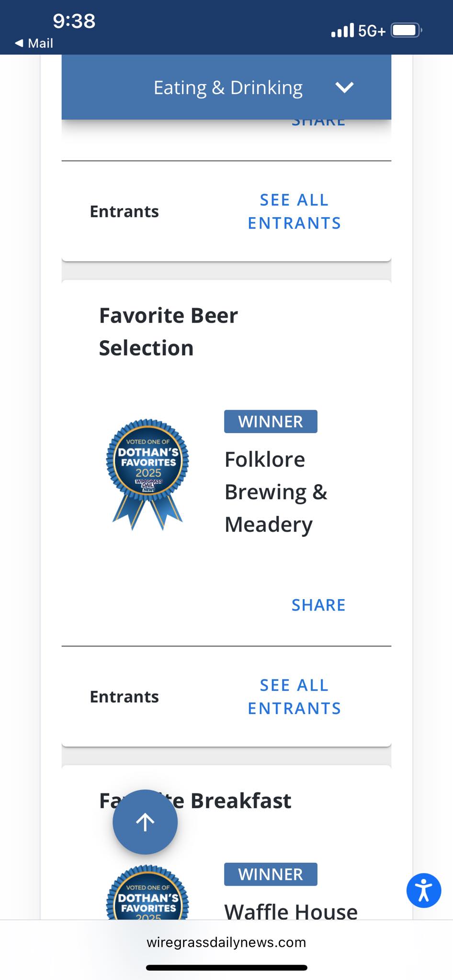This screenshot has width=453, height=980.
Task: Tap the Dothan's Favorites ribbon badge
Action: click(x=145, y=471)
